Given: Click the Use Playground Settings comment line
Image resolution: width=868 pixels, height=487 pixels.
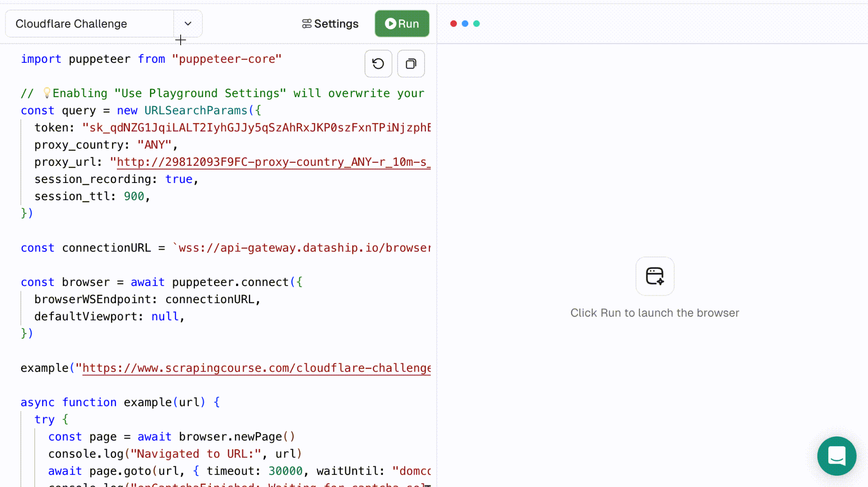Looking at the screenshot, I should click(x=223, y=93).
